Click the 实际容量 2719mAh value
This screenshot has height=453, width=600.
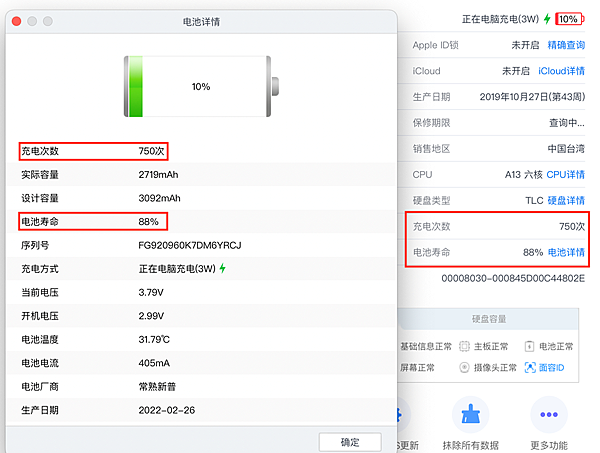tap(158, 175)
